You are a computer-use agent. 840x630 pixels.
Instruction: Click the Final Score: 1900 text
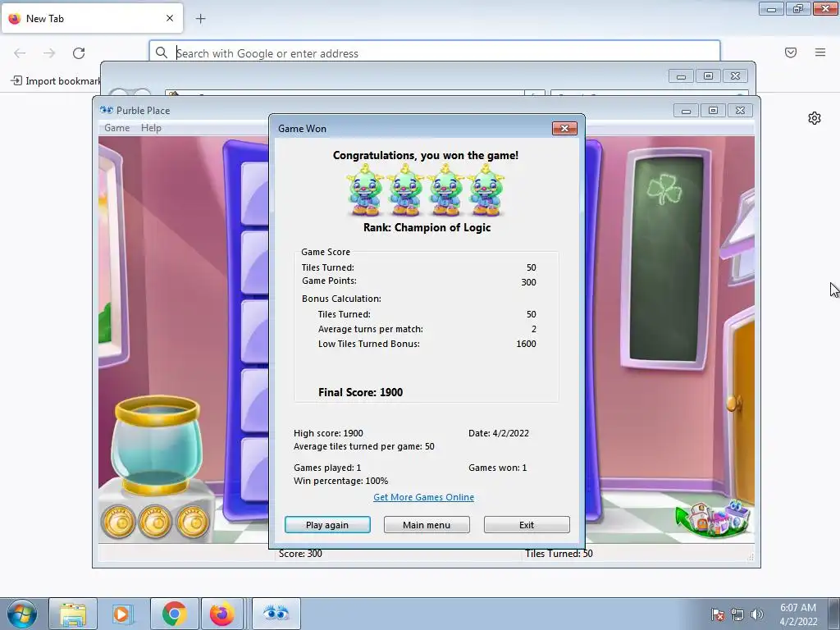[x=361, y=392]
